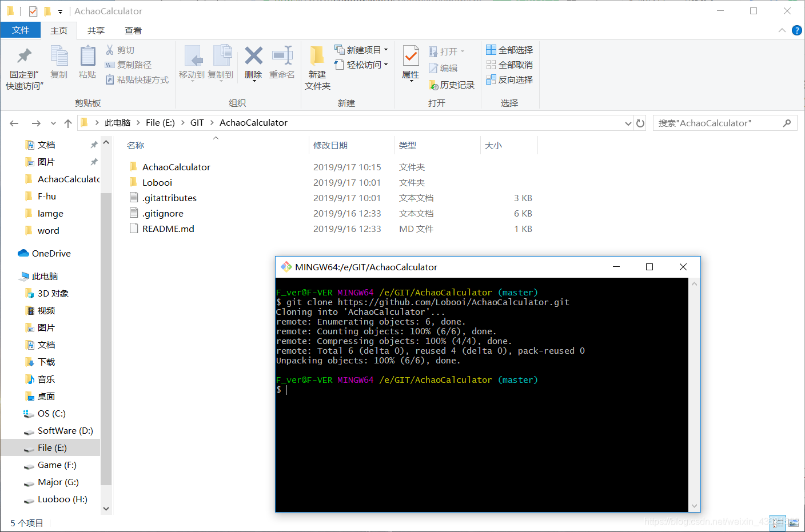Screen dimensions: 805x532
Task: Click the quick access Properties checkmark
Action: [33, 11]
